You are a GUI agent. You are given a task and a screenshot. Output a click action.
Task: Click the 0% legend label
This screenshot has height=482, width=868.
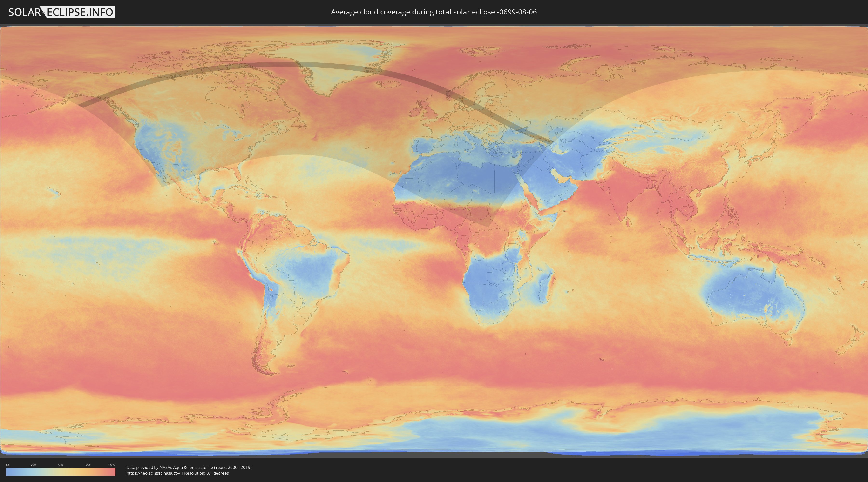[x=8, y=465]
